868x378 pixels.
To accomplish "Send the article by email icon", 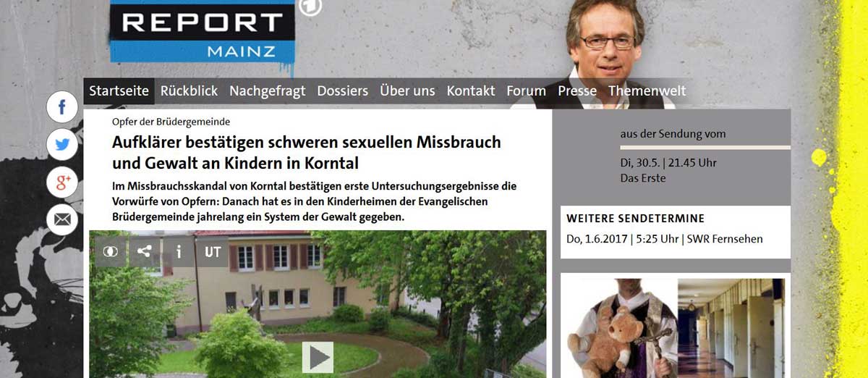I will [x=62, y=219].
